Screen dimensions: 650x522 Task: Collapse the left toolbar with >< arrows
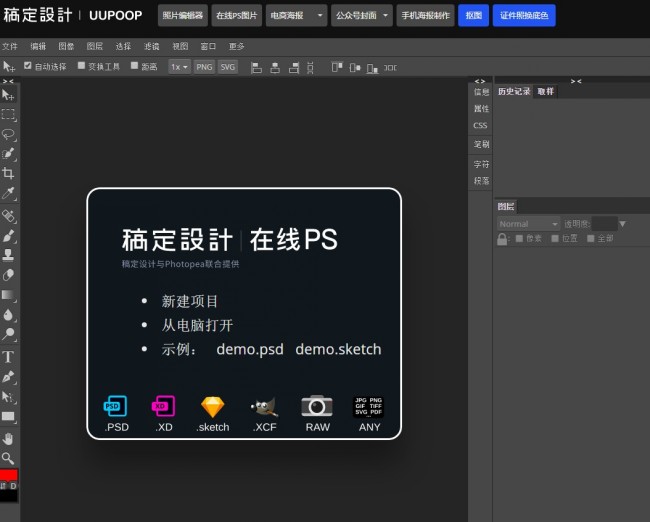click(x=8, y=81)
